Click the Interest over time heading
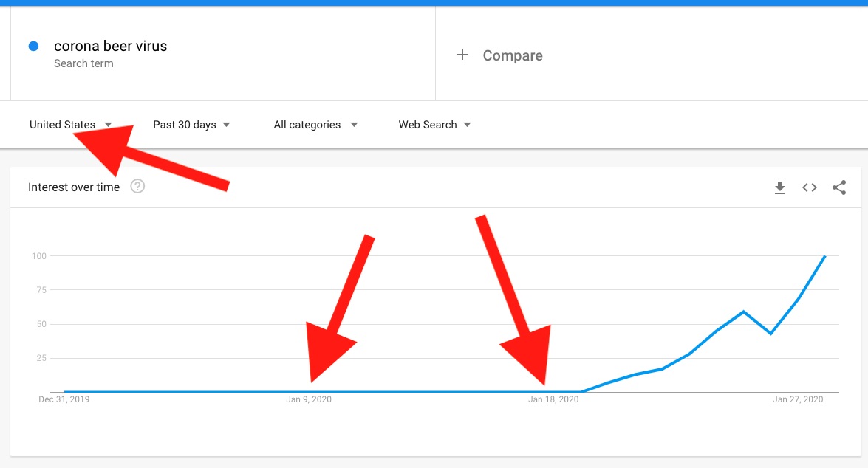The width and height of the screenshot is (868, 468). pos(74,187)
